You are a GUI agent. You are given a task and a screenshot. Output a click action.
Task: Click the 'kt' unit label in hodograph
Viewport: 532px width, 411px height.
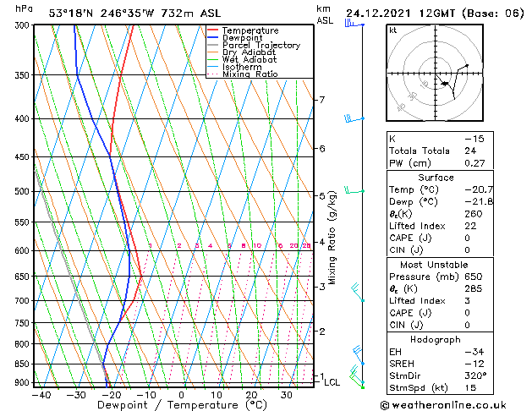click(392, 30)
